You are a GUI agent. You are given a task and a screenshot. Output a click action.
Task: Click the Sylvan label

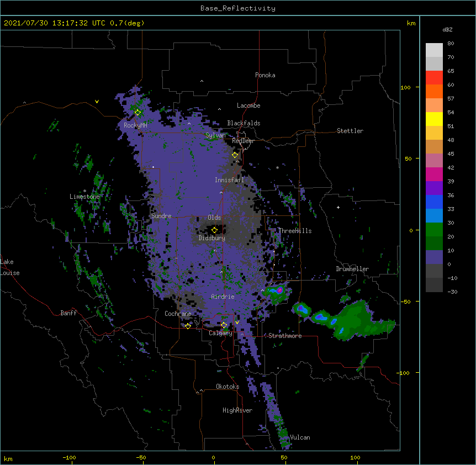(x=215, y=135)
